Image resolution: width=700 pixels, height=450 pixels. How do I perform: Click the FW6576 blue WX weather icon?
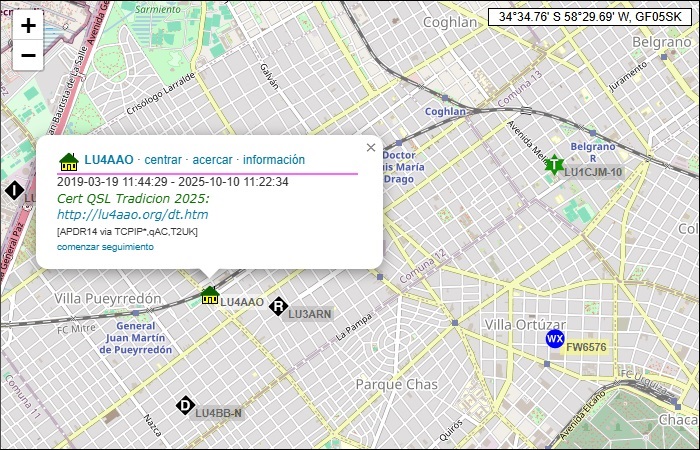point(554,340)
